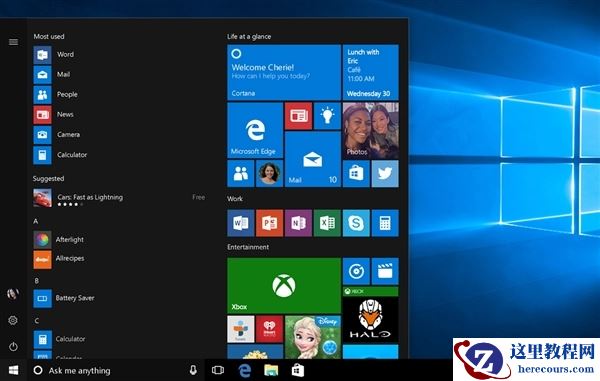The width and height of the screenshot is (600, 381).
Task: Launch Afterlight app
Action: pos(59,240)
